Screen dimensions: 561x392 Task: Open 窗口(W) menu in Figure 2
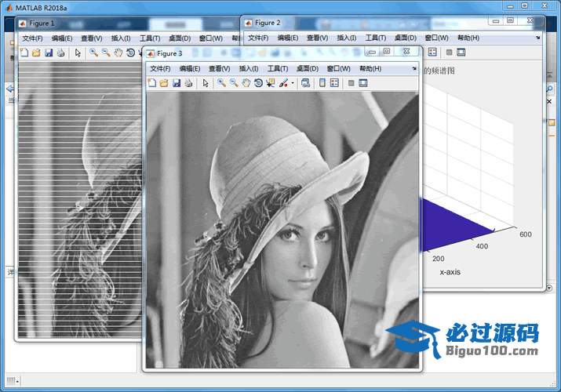[436, 38]
